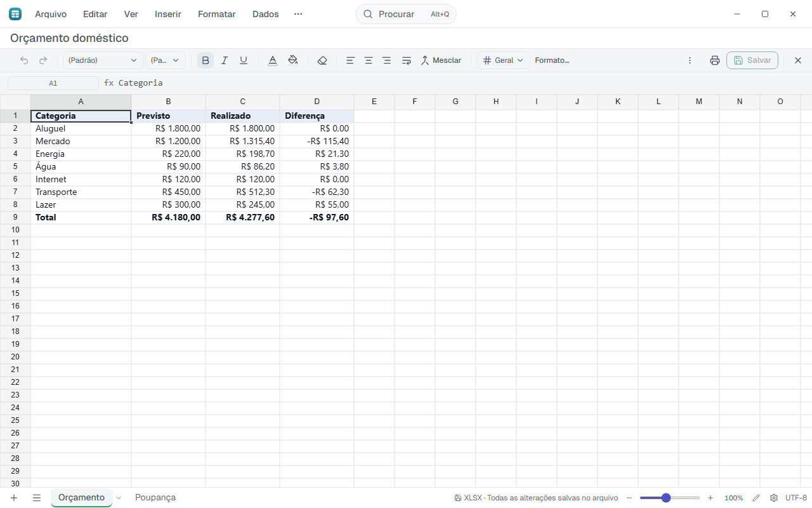Open the Editar menu
The width and height of the screenshot is (812, 508).
click(95, 14)
